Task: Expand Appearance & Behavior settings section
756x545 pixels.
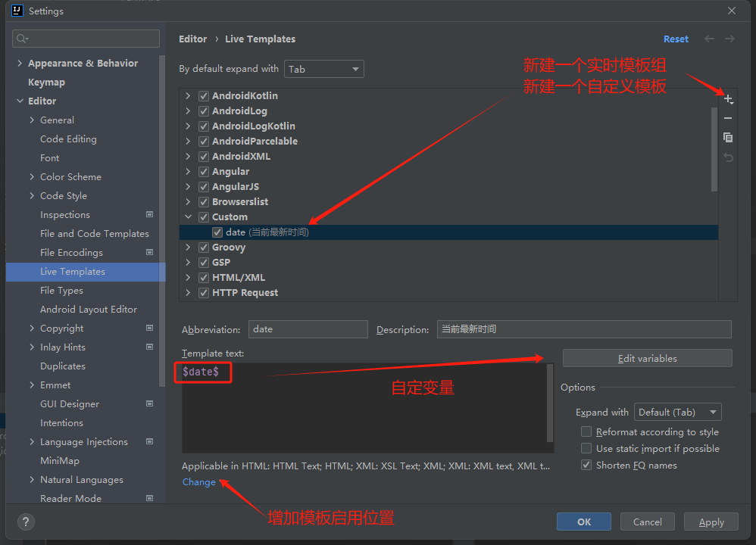Action: pos(20,63)
